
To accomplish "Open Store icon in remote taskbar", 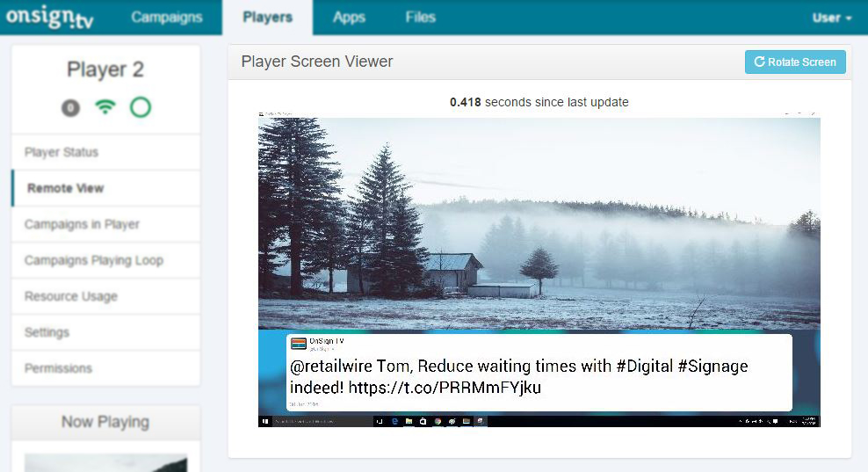I will click(x=423, y=422).
